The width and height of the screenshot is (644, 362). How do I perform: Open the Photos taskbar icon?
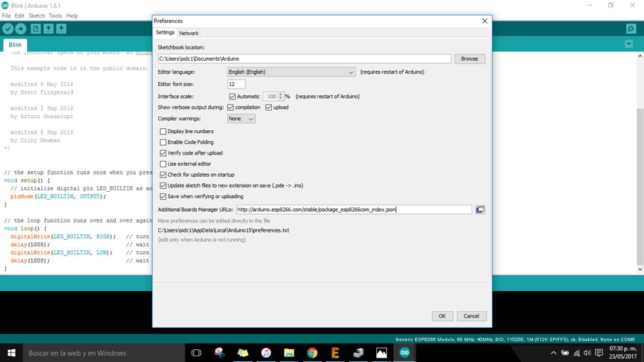(381, 353)
